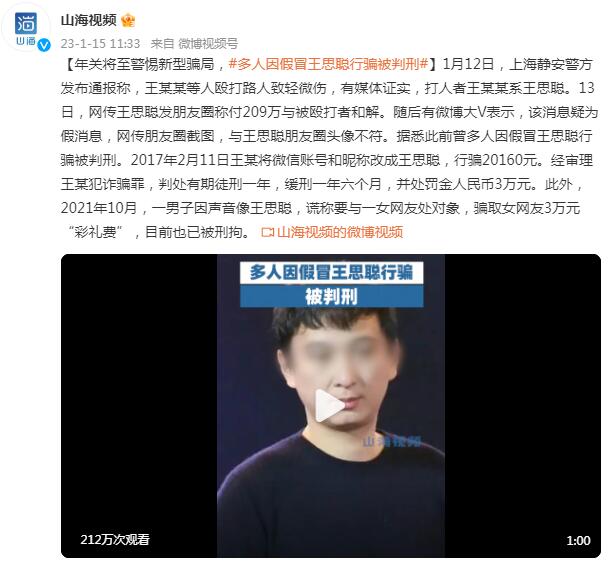Image resolution: width=609 pixels, height=563 pixels.
Task: Click the blue verified badge on avatar
Action: [44, 45]
